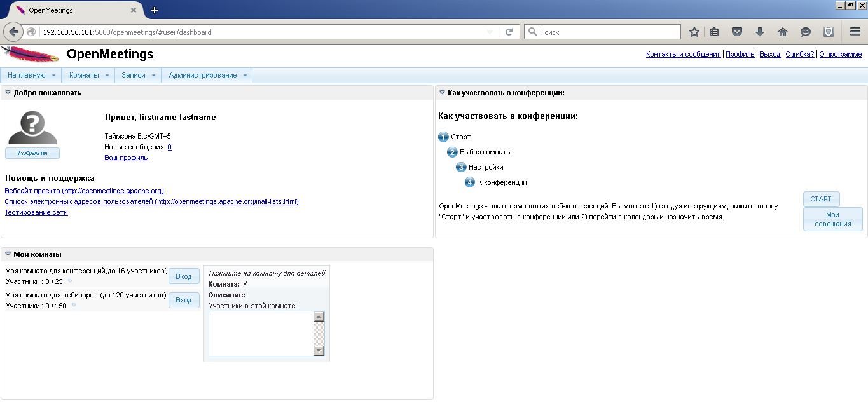Click step 4 К конференции circle icon

[x=470, y=182]
